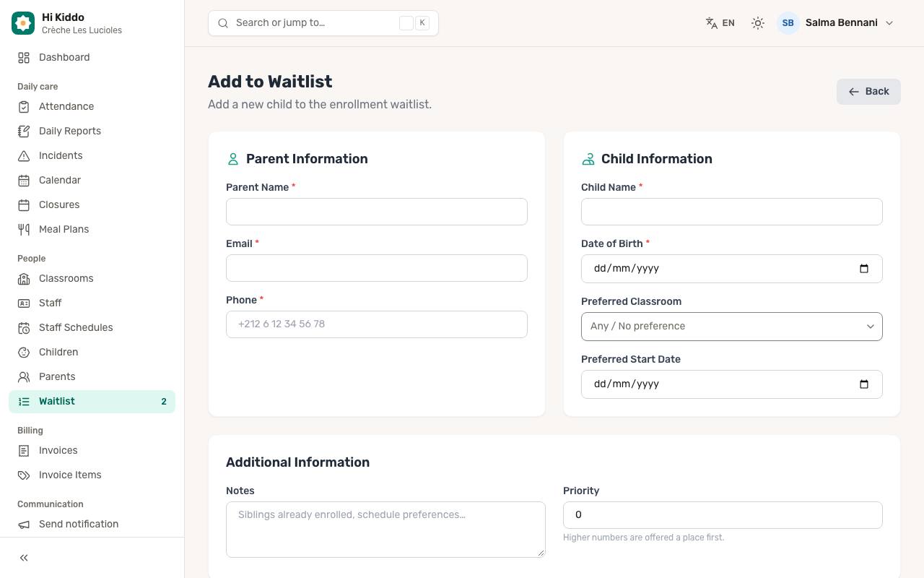Open Meal Plans via its utensils icon
The height and width of the screenshot is (578, 924).
pos(24,230)
